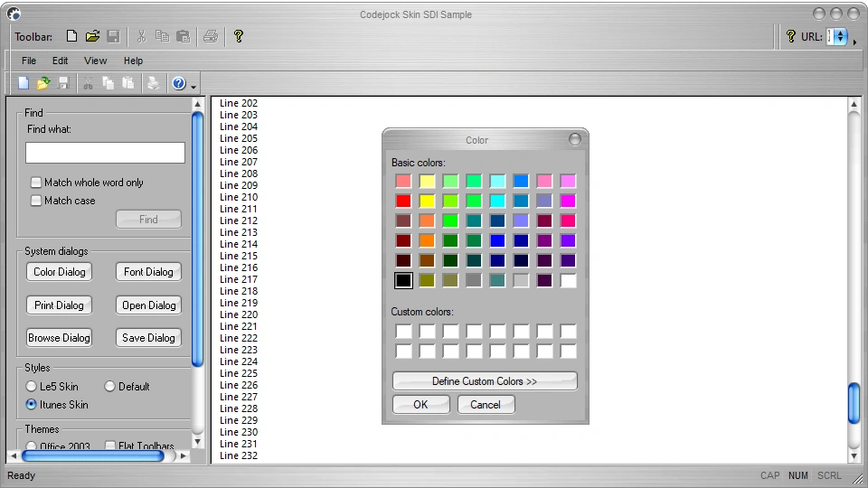The height and width of the screenshot is (488, 868).
Task: Select first custom color slot
Action: coord(403,332)
